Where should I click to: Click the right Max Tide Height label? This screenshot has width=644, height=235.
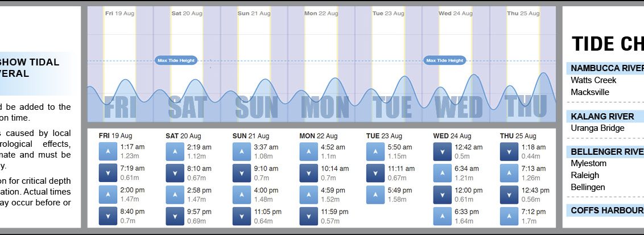pyautogui.click(x=445, y=60)
